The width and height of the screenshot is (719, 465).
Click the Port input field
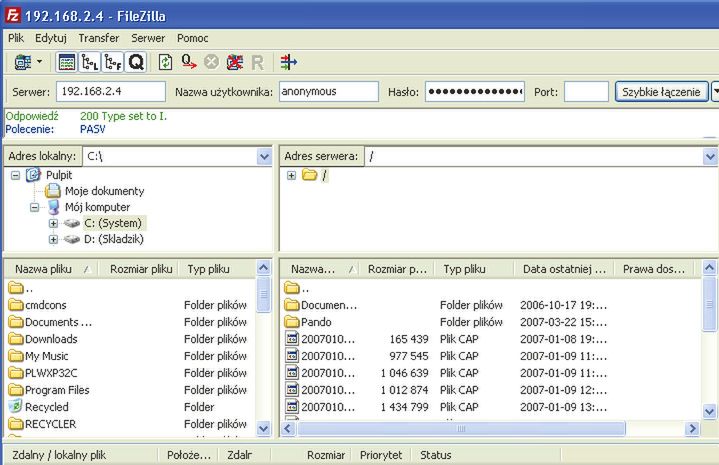(x=586, y=92)
